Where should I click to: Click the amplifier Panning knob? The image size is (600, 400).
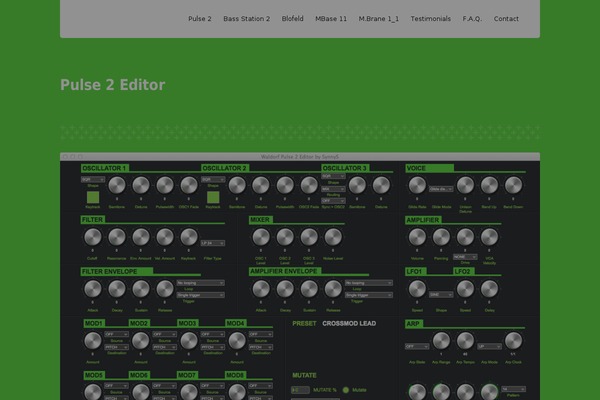(441, 237)
